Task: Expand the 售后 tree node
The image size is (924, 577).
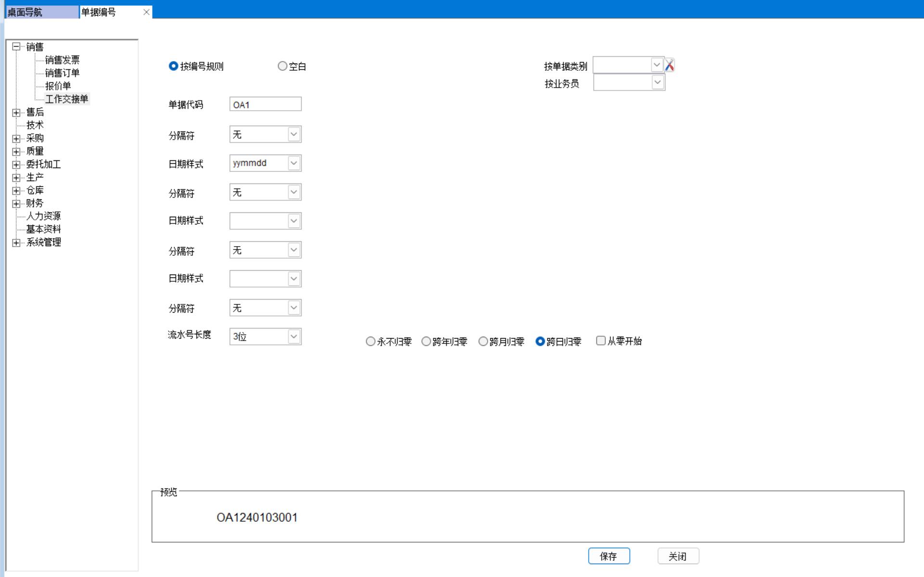Action: click(16, 112)
